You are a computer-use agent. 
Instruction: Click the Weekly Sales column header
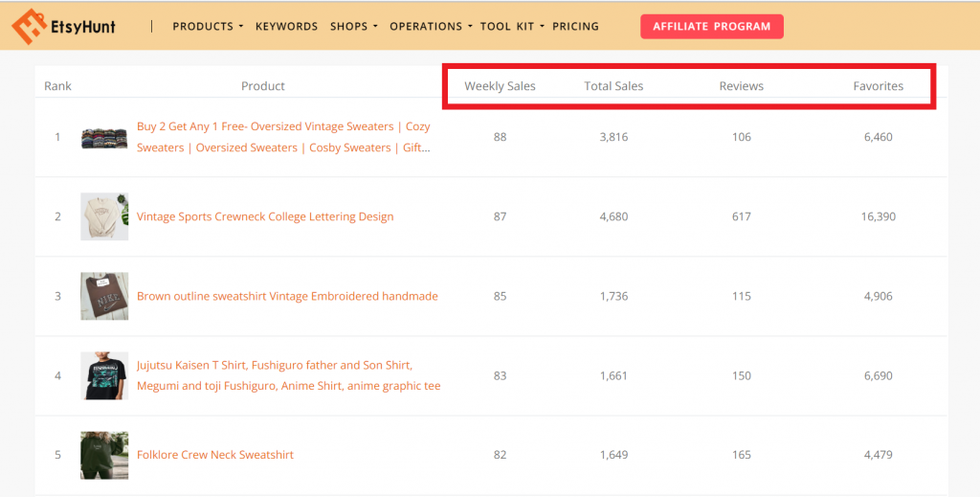(x=500, y=86)
